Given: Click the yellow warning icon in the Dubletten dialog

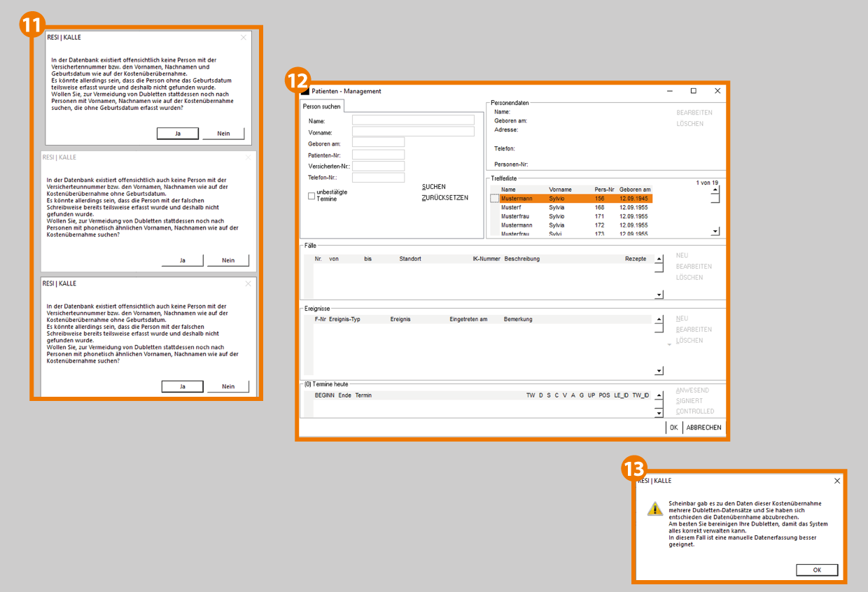Looking at the screenshot, I should pos(654,509).
